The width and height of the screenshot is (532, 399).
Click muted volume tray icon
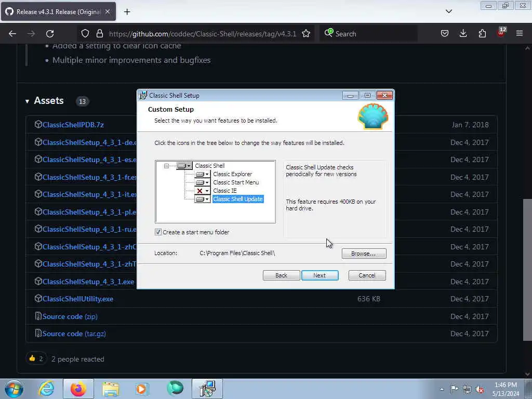(480, 389)
